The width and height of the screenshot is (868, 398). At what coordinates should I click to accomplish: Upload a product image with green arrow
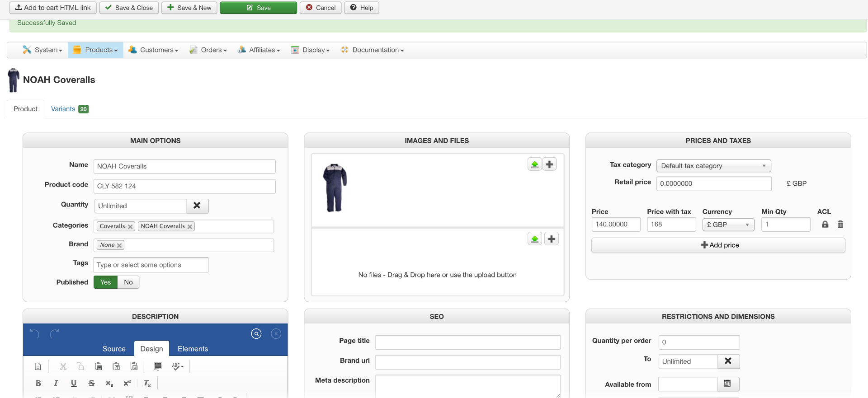(x=535, y=164)
